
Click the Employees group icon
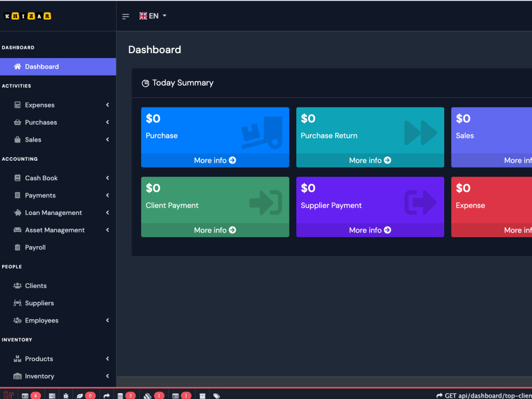click(18, 320)
